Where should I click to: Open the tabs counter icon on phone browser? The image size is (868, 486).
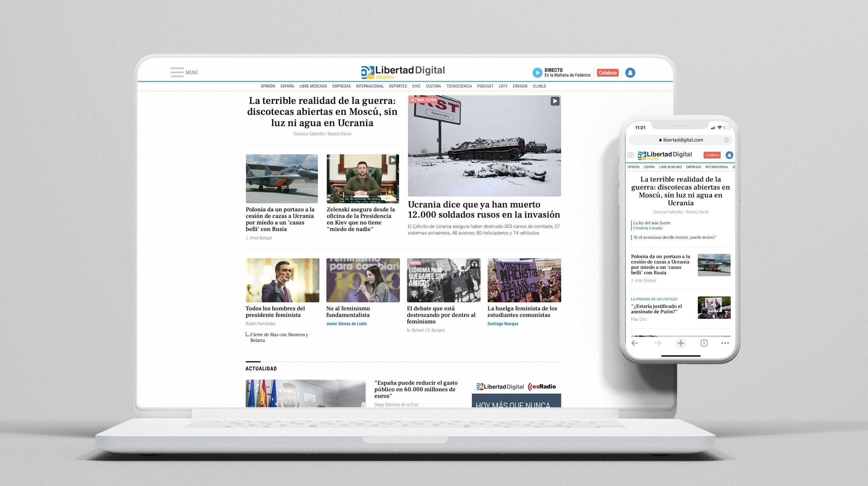pos(704,343)
